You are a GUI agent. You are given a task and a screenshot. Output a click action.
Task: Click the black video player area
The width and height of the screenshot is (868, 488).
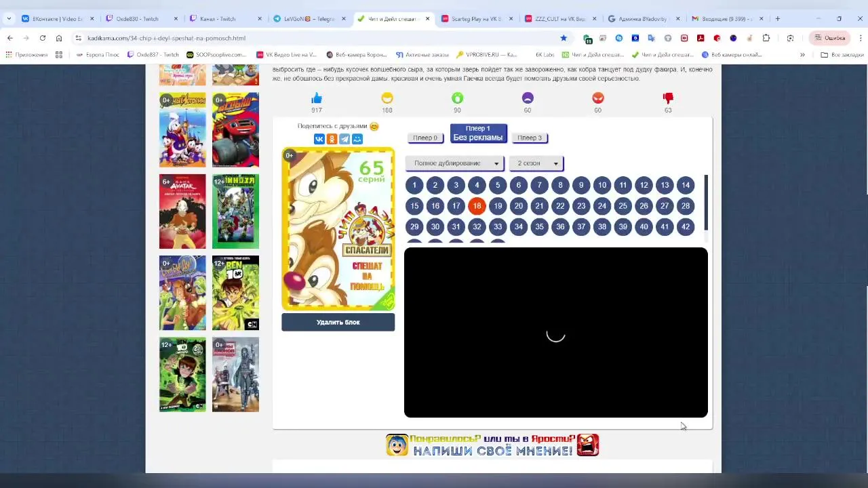coord(556,333)
